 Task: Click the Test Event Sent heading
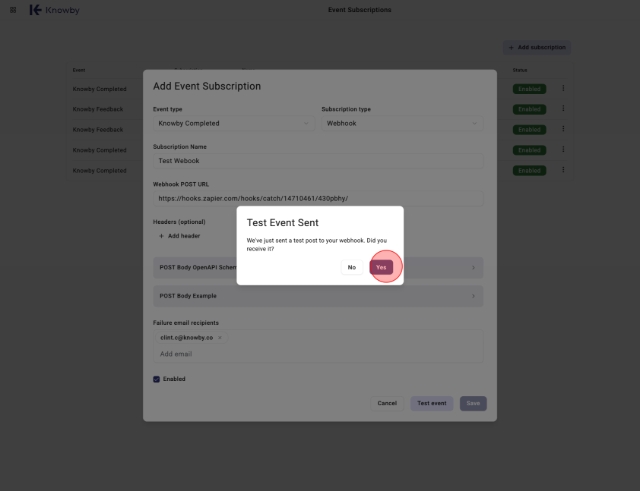(x=282, y=222)
